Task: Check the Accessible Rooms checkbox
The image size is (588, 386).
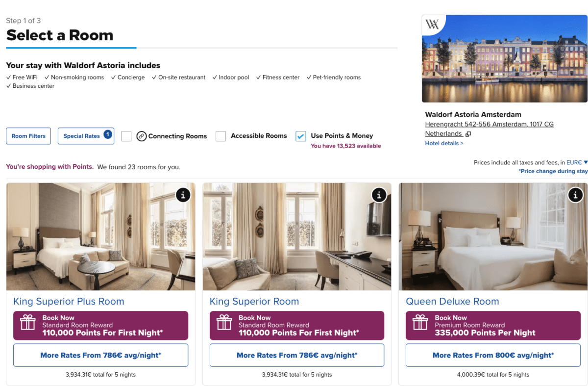Action: [221, 136]
